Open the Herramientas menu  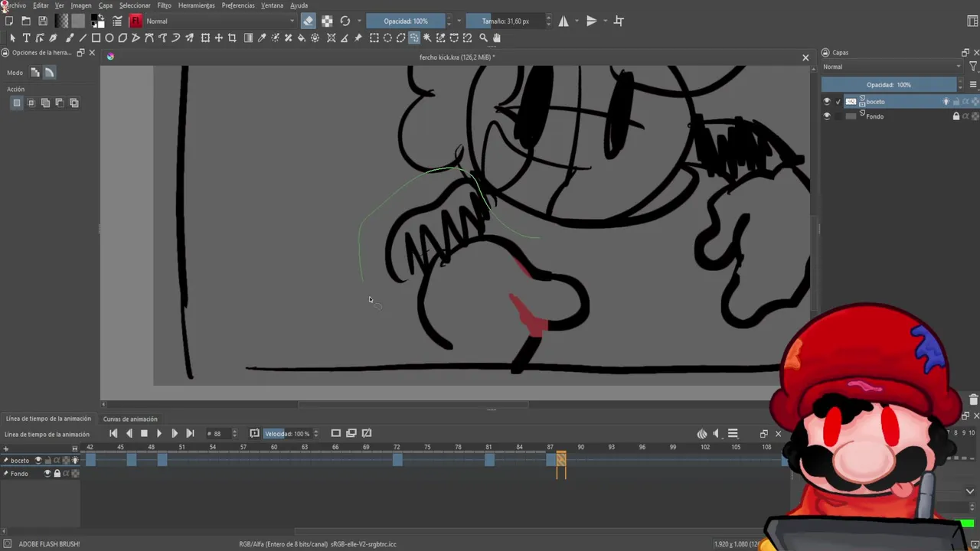(x=196, y=5)
